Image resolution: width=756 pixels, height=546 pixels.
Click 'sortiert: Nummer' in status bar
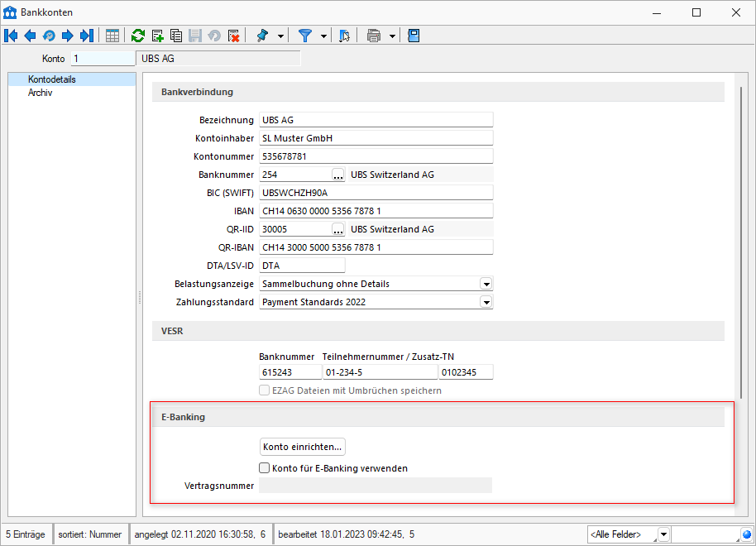[90, 534]
